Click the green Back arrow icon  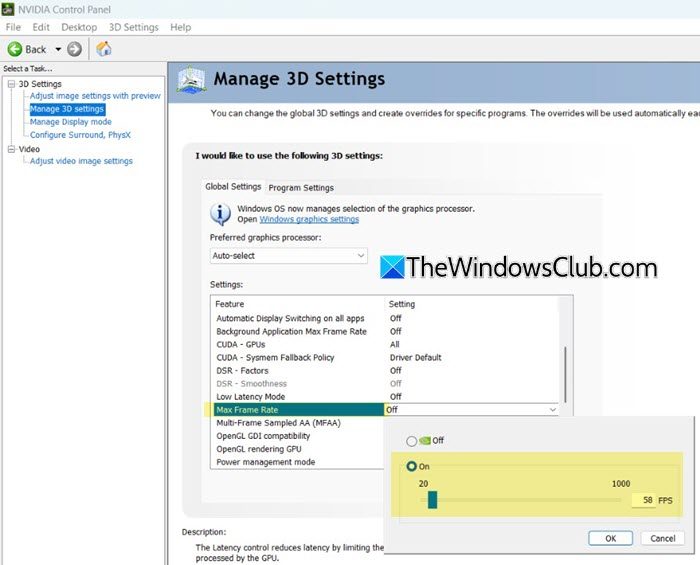click(14, 49)
